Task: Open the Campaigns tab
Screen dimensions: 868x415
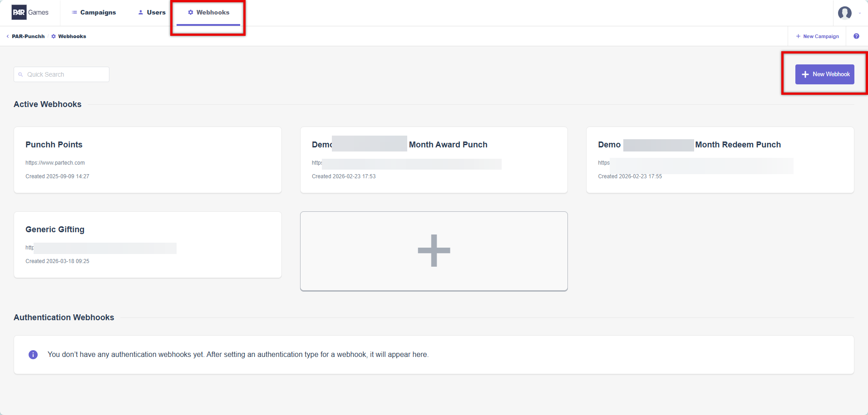Action: pyautogui.click(x=94, y=12)
